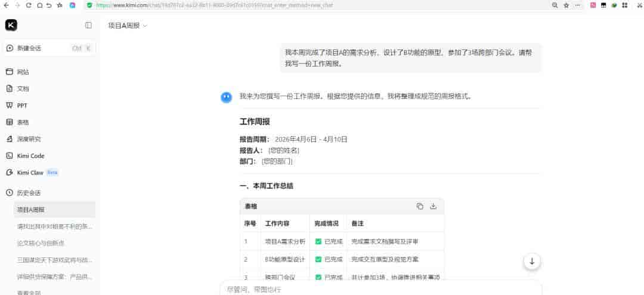Click the 深度研究 research icon
This screenshot has width=644, height=295.
[10, 139]
